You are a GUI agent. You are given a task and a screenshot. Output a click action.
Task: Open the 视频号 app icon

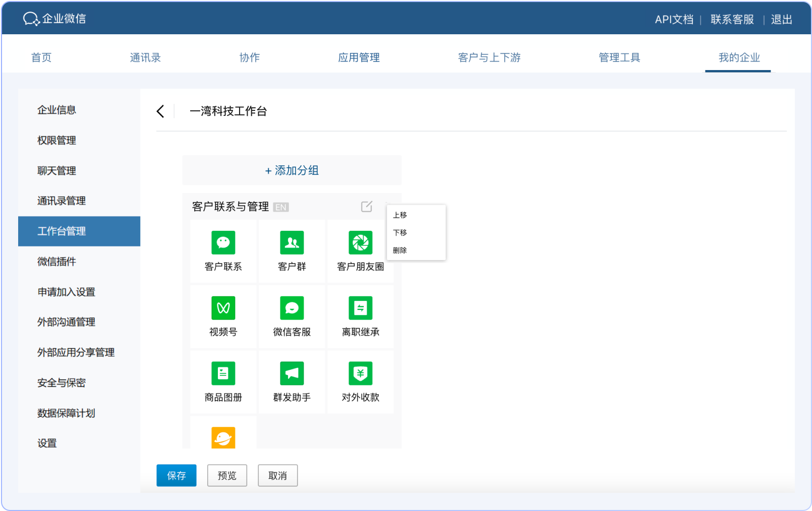tap(223, 308)
